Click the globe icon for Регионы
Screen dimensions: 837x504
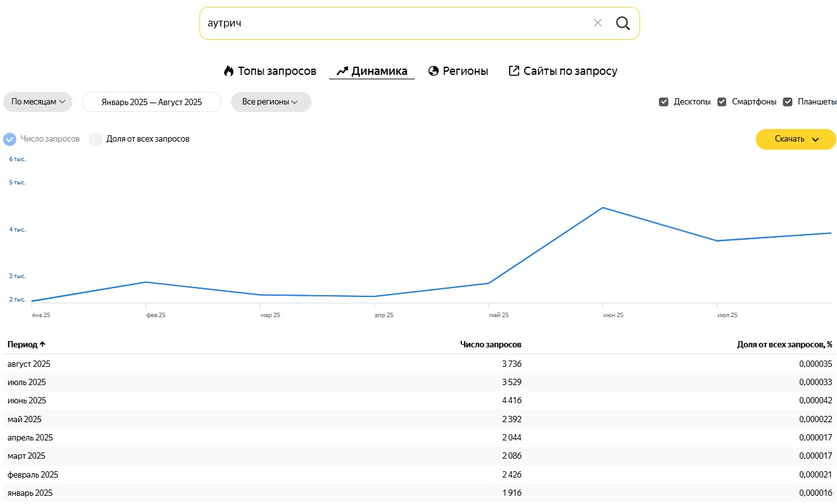(433, 71)
